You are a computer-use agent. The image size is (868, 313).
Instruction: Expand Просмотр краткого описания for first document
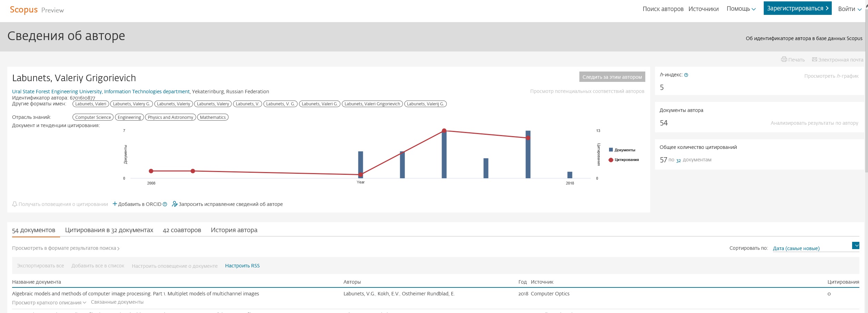[x=49, y=303]
